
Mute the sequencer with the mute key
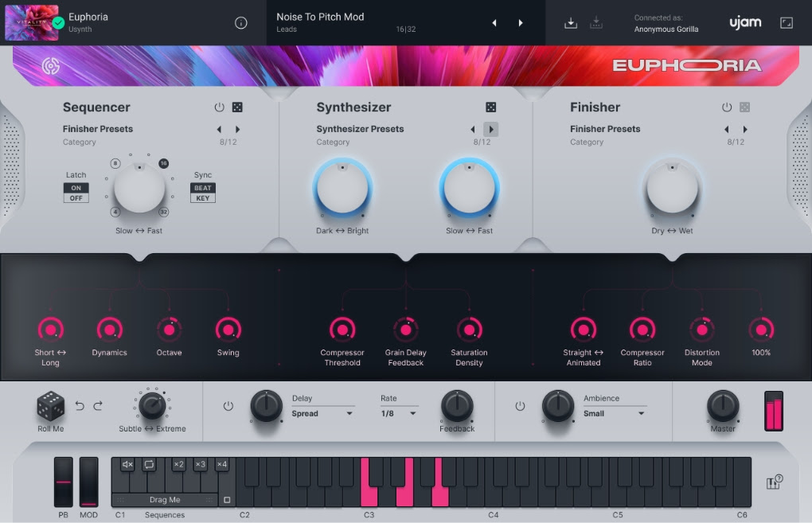(127, 464)
